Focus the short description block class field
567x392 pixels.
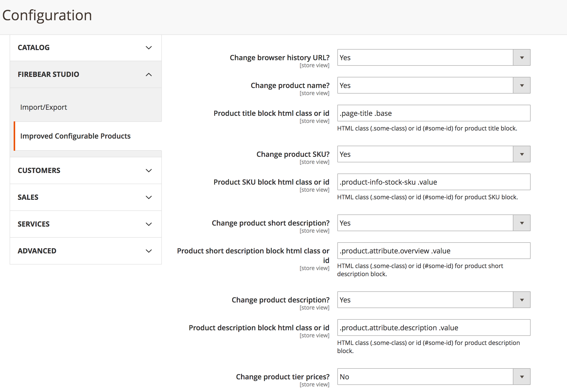point(433,251)
